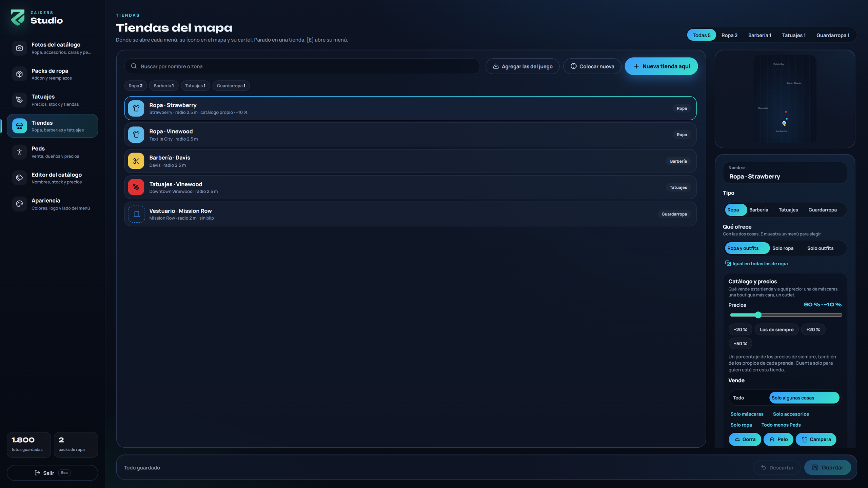
Task: Click the Nombre field Ropa · Strawberry
Action: (x=785, y=173)
